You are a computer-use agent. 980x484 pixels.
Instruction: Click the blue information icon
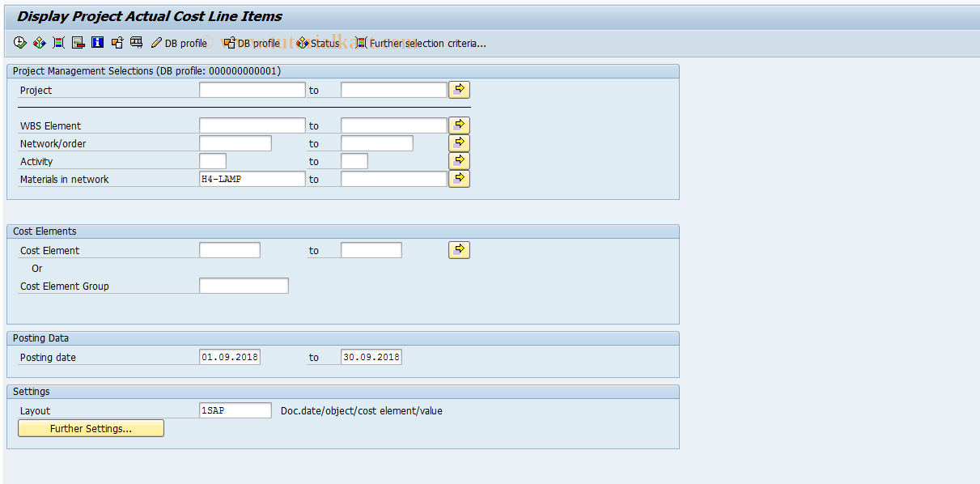97,42
